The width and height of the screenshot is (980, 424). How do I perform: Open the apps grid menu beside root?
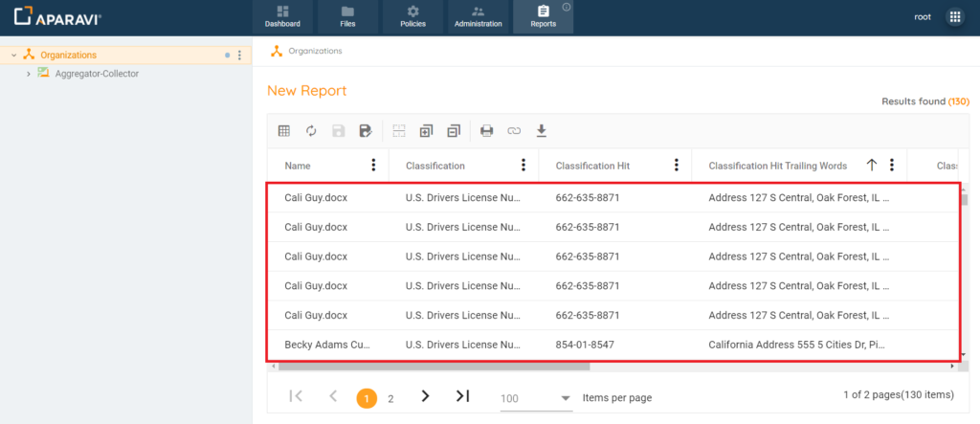(x=954, y=17)
